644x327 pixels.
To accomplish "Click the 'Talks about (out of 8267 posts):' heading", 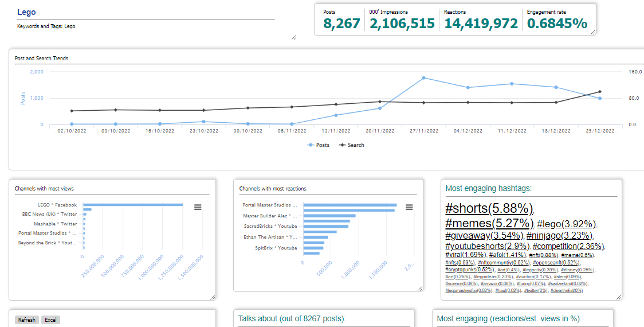I will [x=292, y=319].
